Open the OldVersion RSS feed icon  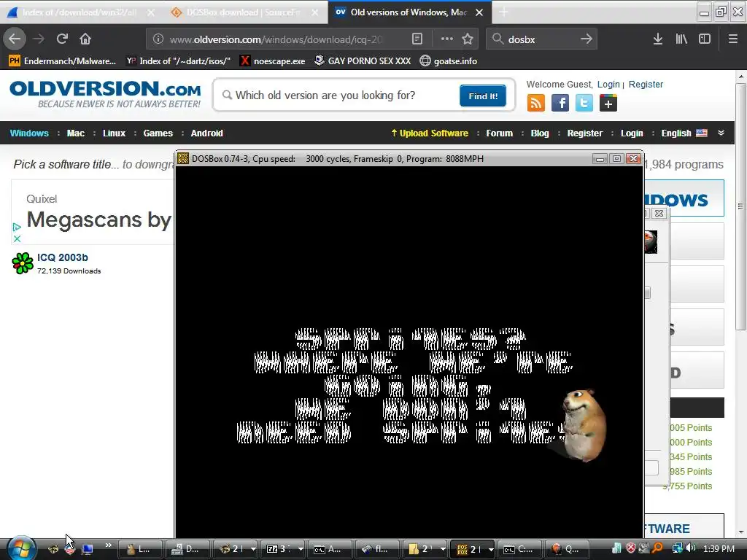click(536, 103)
